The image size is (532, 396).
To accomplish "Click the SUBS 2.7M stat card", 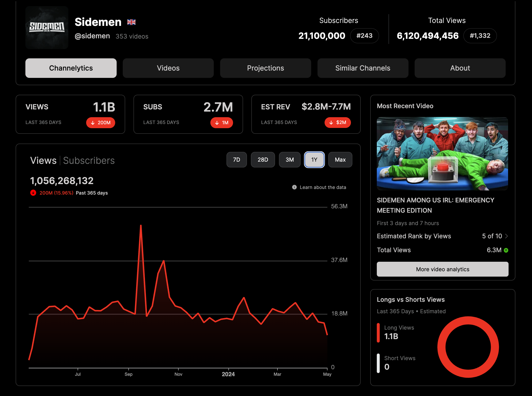I will [188, 114].
